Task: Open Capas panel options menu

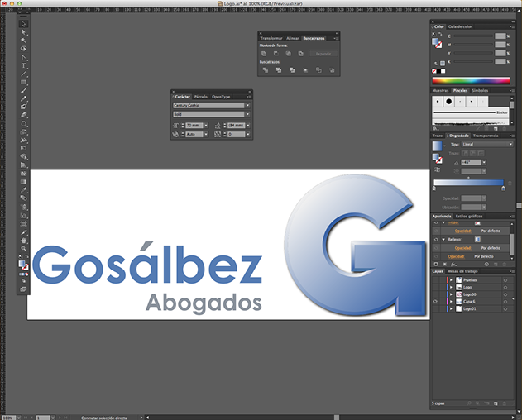Action: click(x=511, y=271)
